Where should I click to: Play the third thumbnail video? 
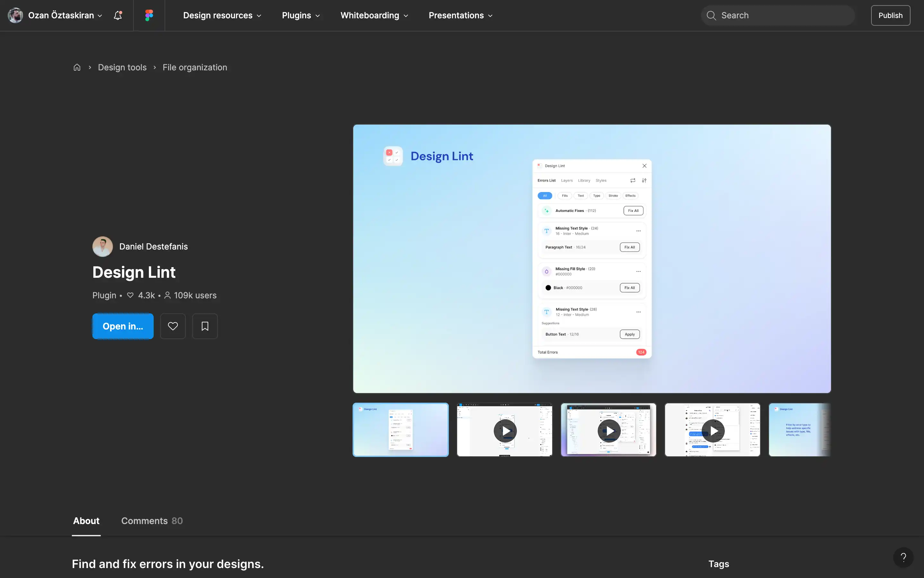(609, 431)
